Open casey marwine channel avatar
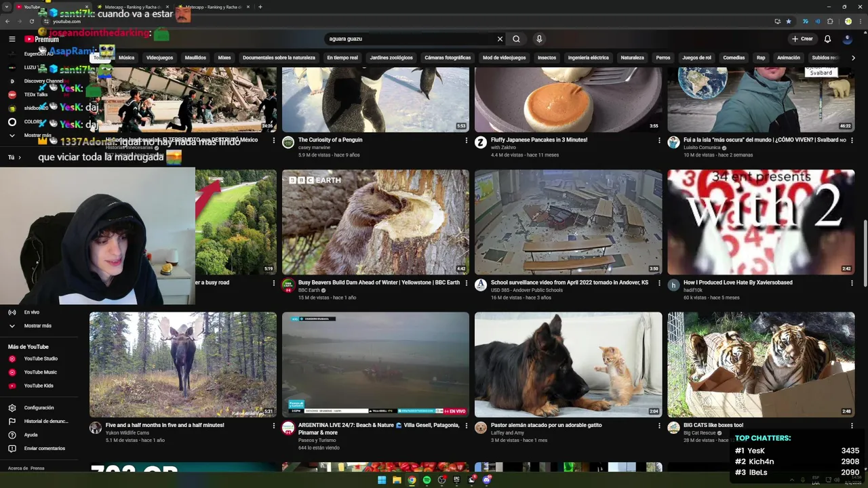The image size is (868, 488). point(288,142)
